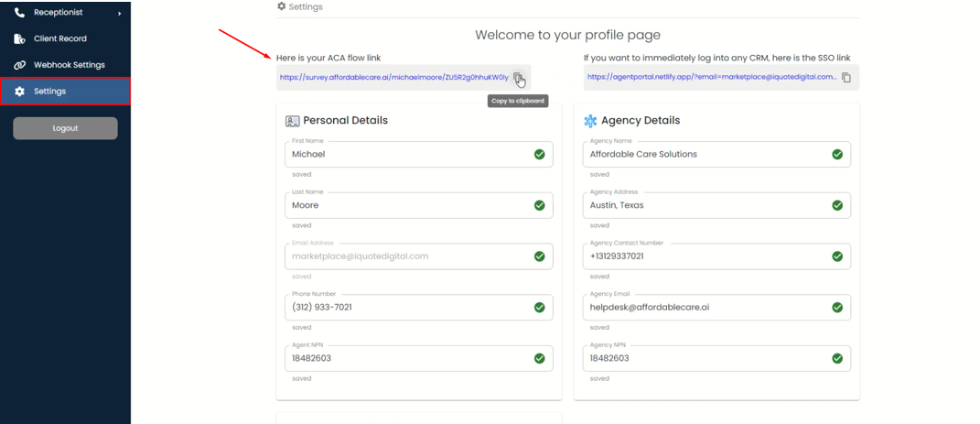
Task: Click the Webhook Settings link icon
Action: 19,65
